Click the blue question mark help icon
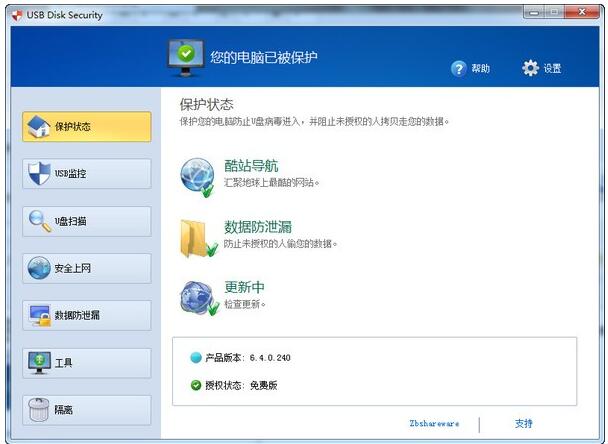Screen dimensions: 608x444 [459, 69]
